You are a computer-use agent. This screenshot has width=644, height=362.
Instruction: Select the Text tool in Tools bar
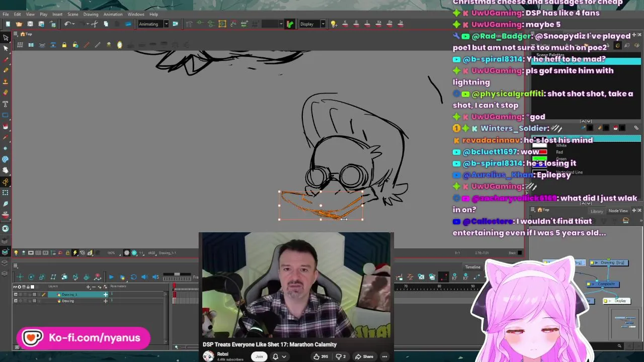(6, 104)
